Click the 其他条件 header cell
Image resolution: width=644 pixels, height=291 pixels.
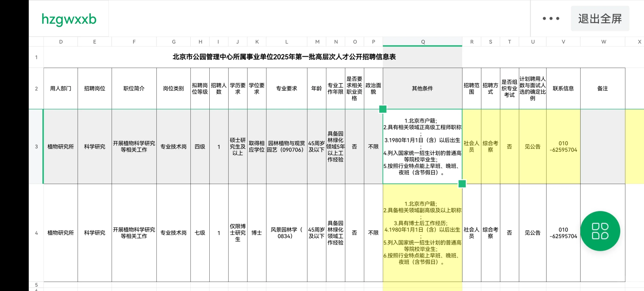point(422,88)
